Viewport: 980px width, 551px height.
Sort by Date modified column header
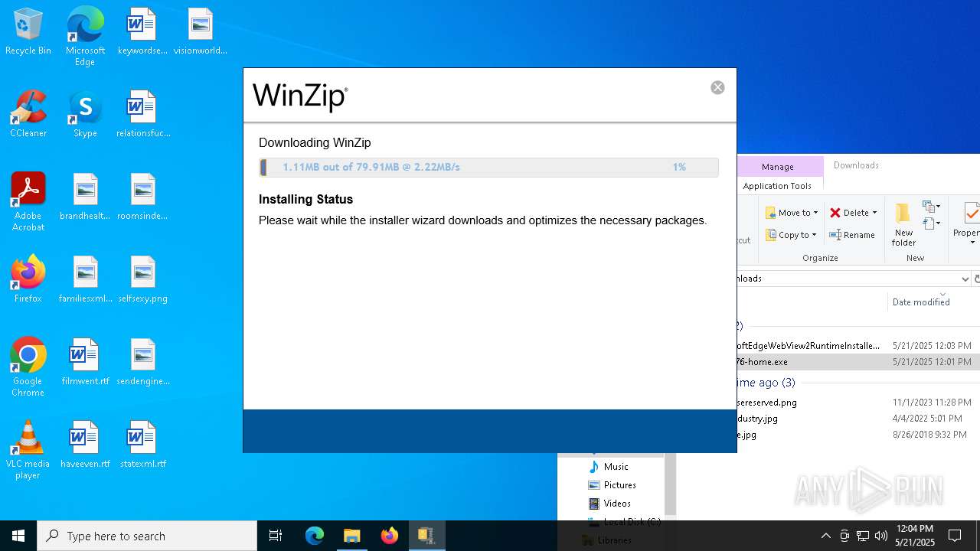click(x=921, y=302)
